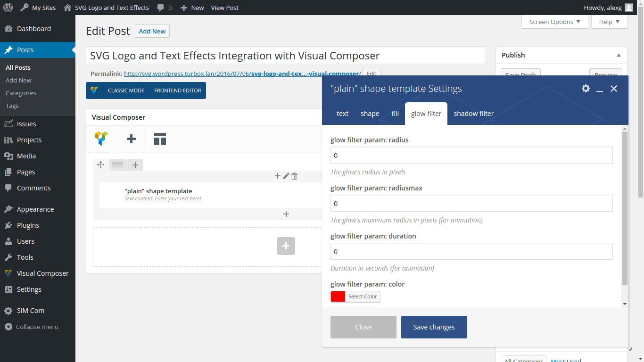Add a column with the row plus icon
The height and width of the screenshot is (362, 644).
135,165
